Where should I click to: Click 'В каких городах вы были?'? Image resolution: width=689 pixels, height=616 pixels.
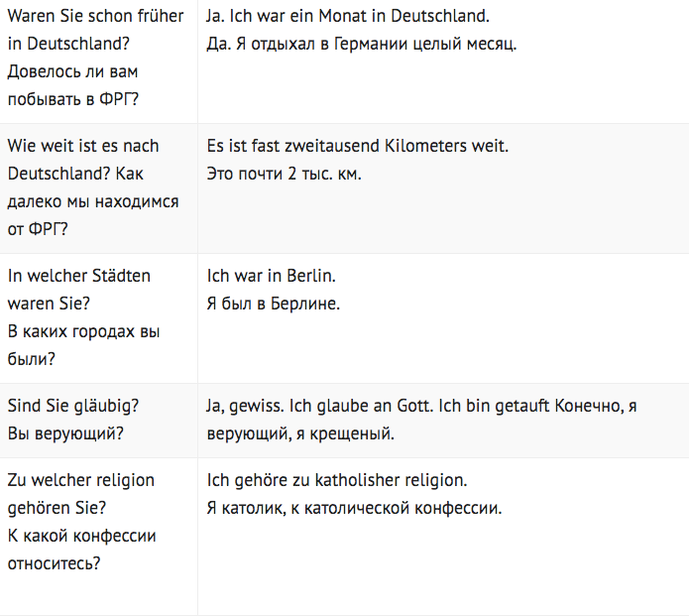coord(83,345)
